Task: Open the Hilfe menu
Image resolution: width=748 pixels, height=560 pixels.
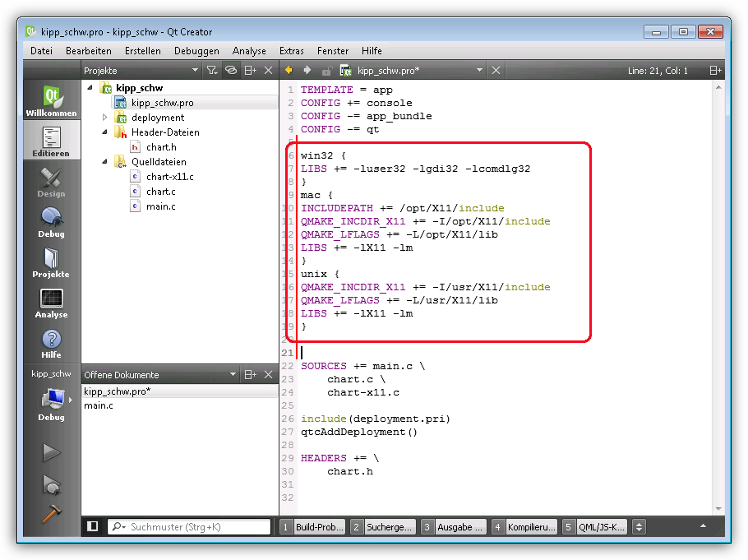Action: click(x=372, y=51)
